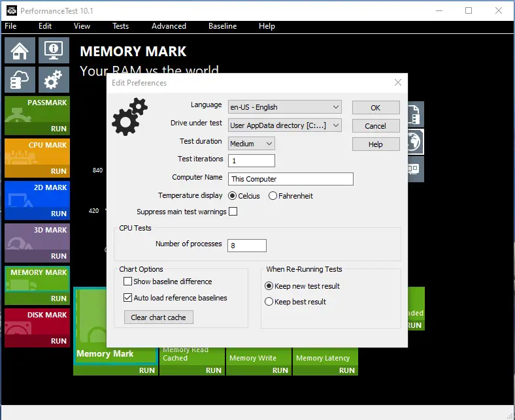Open the Edit menu
The image size is (515, 420).
(x=45, y=26)
